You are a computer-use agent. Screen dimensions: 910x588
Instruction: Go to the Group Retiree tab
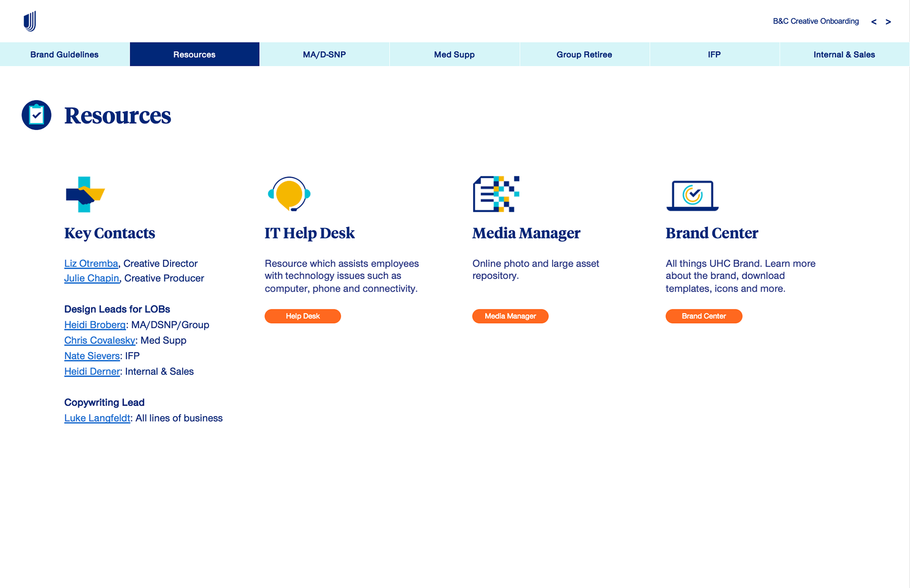pos(584,54)
